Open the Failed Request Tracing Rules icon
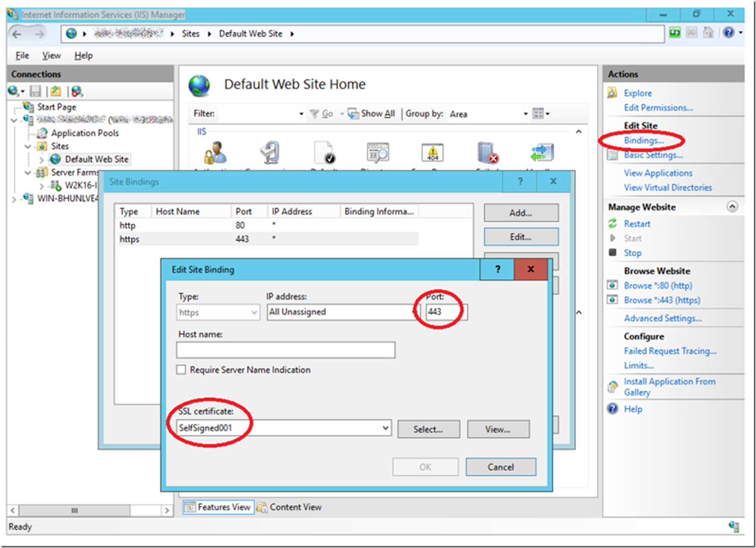This screenshot has width=756, height=548. point(487,153)
